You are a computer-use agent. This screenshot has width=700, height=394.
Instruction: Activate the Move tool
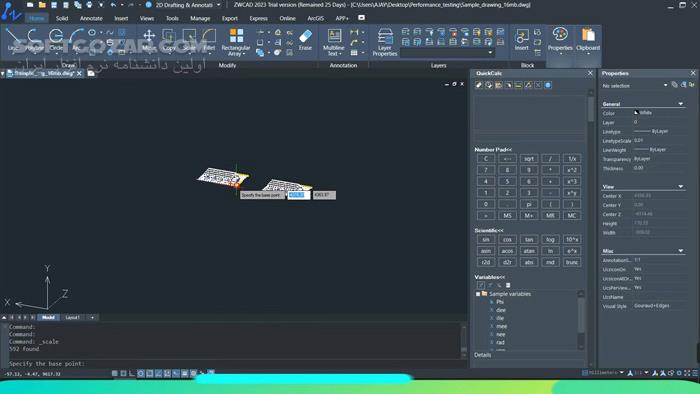click(x=149, y=40)
